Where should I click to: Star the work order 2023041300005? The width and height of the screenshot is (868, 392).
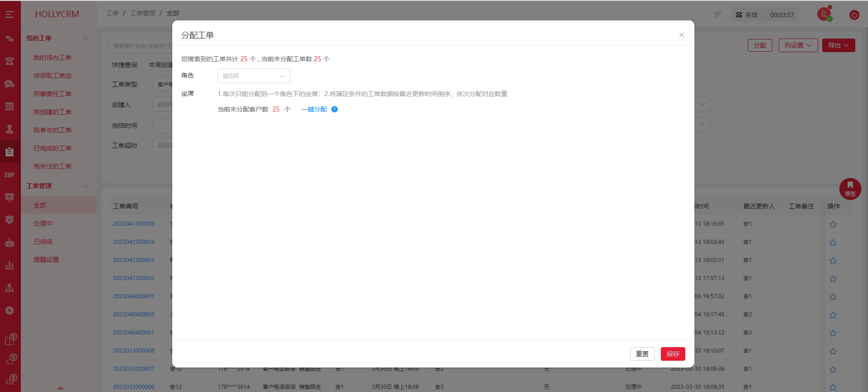[833, 224]
